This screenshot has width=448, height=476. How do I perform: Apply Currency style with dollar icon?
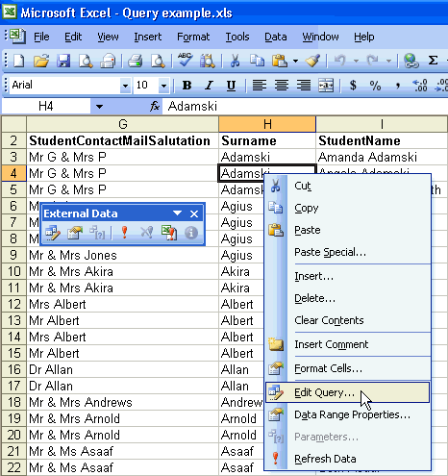(353, 86)
